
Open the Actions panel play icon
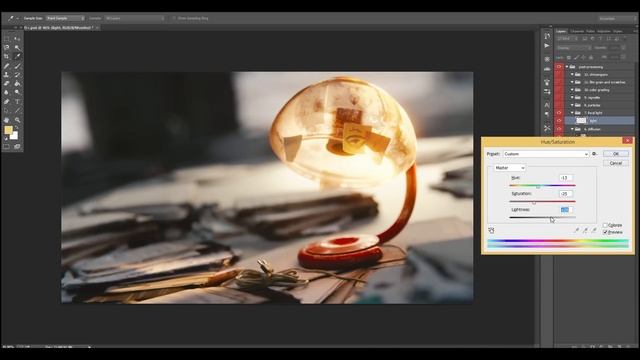click(547, 46)
